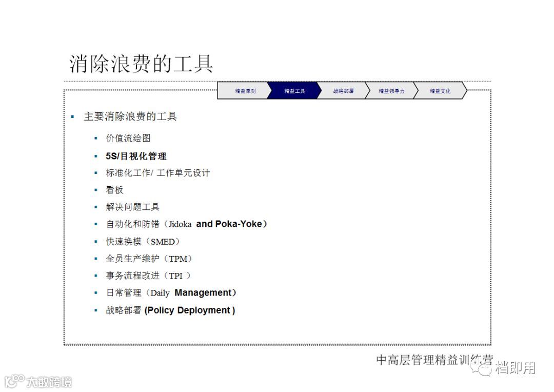Click the 事务流程改进 (TPI) item
Image resolution: width=554 pixels, height=392 pixels.
(148, 276)
